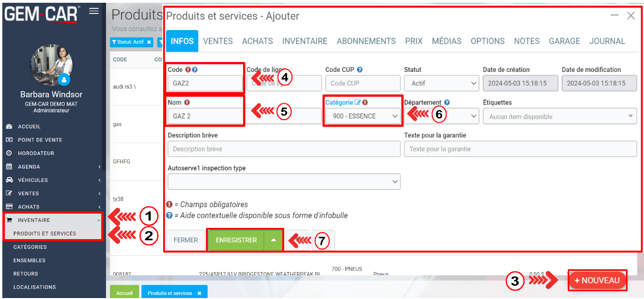The height and width of the screenshot is (299, 644).
Task: Click the Agenda calendar icon in sidebar
Action: pos(8,167)
